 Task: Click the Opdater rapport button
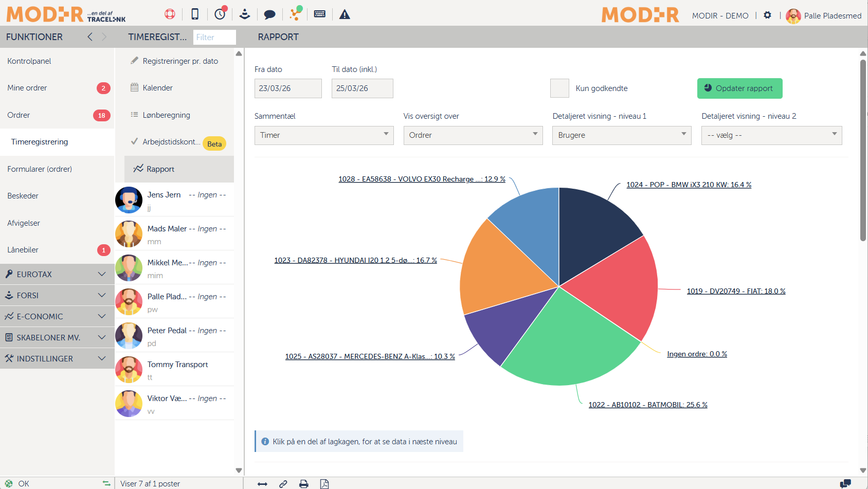739,88
